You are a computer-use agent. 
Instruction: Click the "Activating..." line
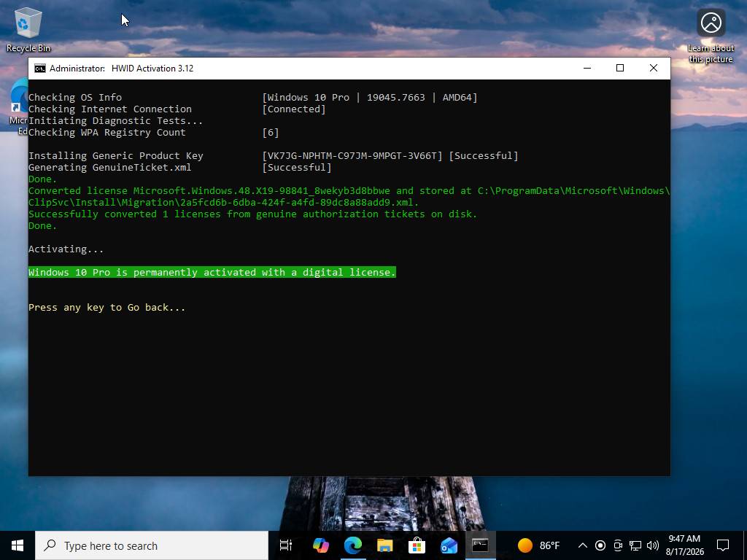coord(66,249)
